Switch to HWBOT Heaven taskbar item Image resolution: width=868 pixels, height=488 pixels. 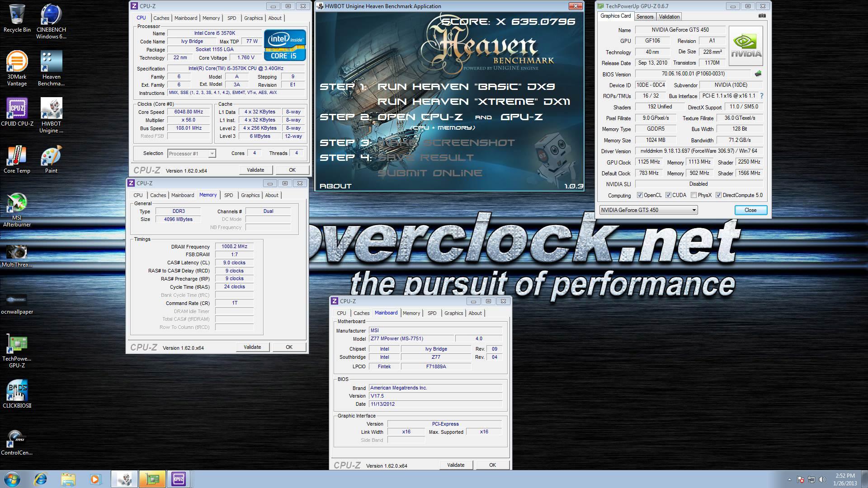click(x=124, y=479)
